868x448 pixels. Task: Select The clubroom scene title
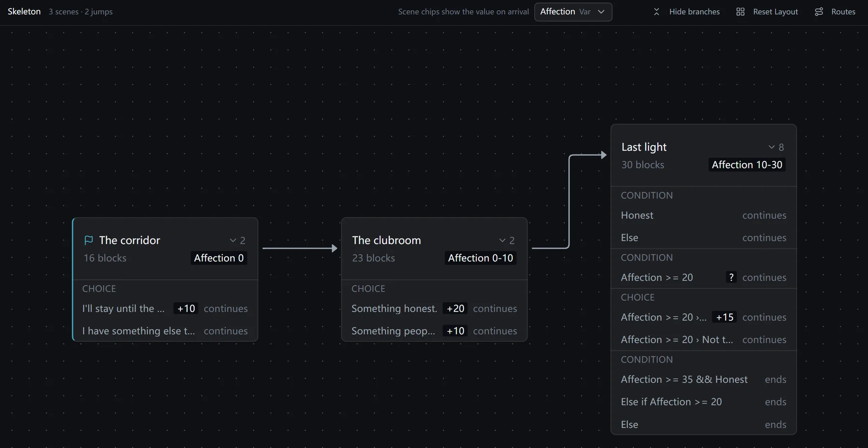(386, 240)
